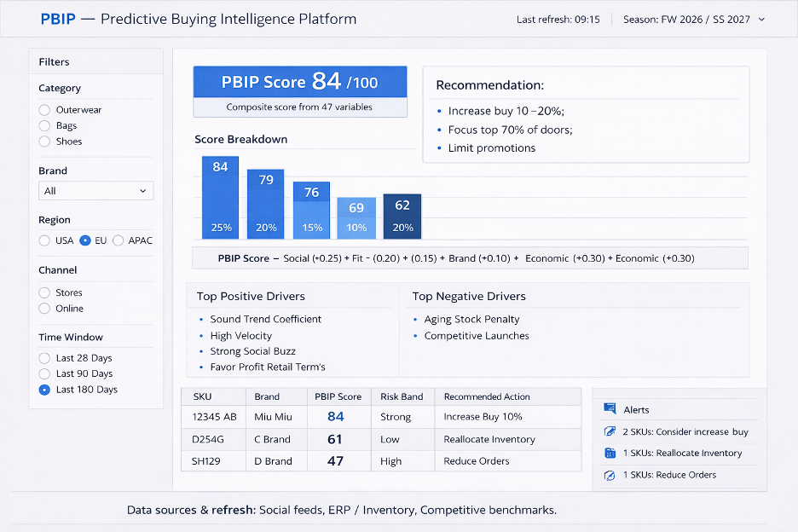This screenshot has width=798, height=532.
Task: Select the Online channel radio
Action: point(45,309)
